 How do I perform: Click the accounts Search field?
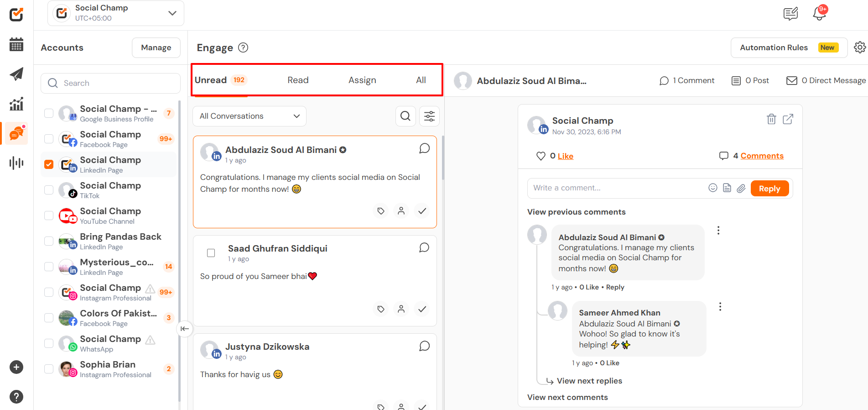pyautogui.click(x=110, y=83)
